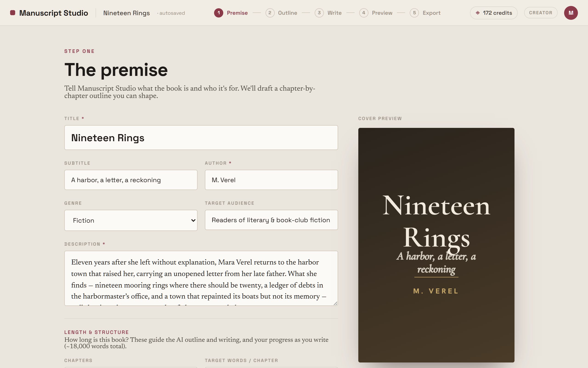Click the Manuscript Studio logo square
588x368 pixels.
click(13, 13)
